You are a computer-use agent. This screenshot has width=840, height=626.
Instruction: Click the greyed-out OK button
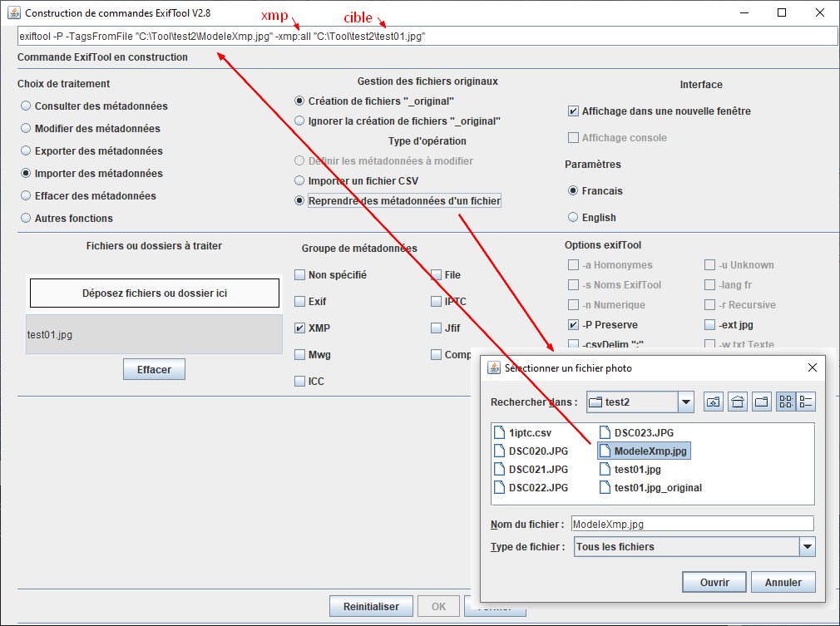click(439, 606)
